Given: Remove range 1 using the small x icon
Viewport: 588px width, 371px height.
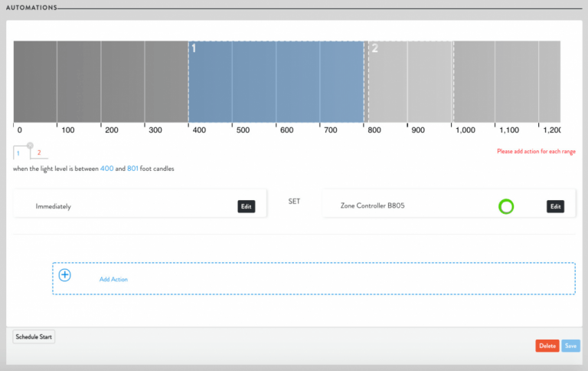Looking at the screenshot, I should point(30,145).
